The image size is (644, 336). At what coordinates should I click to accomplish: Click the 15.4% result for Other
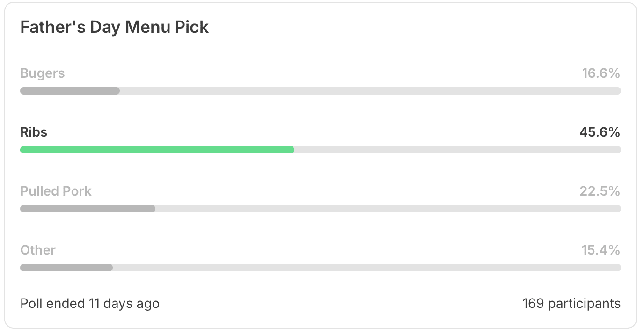tap(601, 250)
